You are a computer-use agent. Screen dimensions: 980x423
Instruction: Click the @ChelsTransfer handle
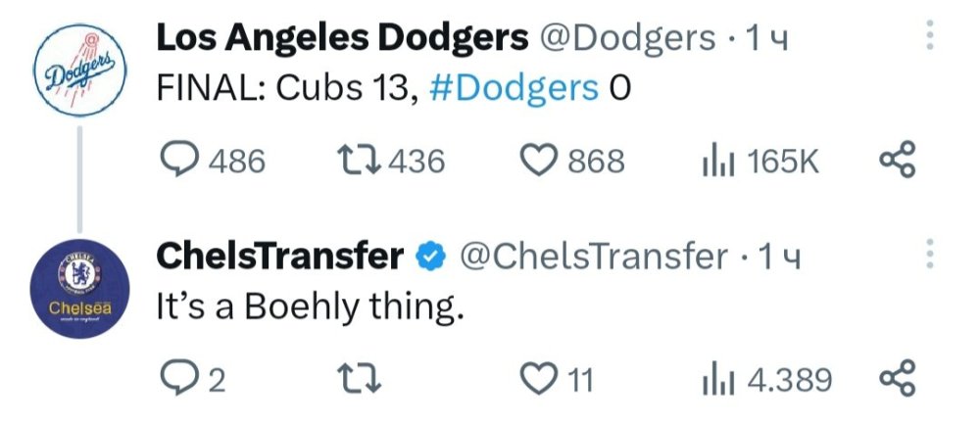594,258
